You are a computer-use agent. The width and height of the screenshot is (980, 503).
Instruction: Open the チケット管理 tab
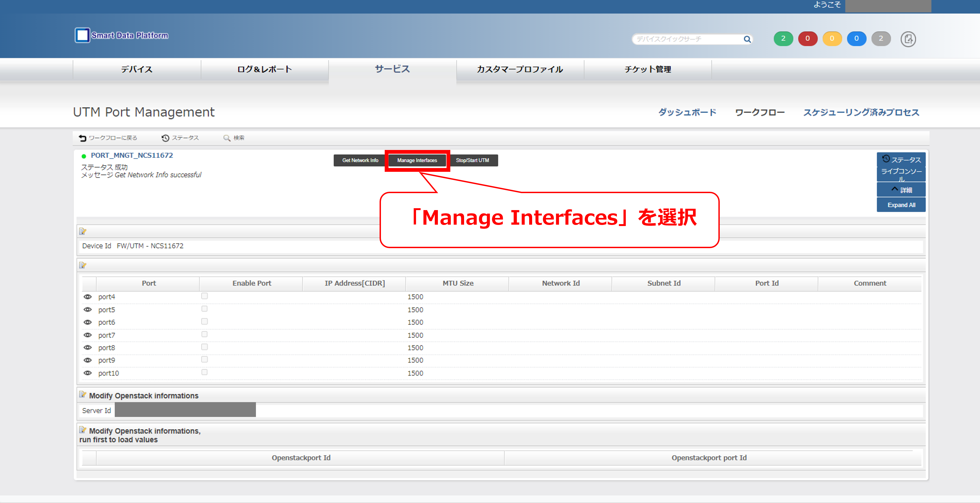pyautogui.click(x=647, y=69)
